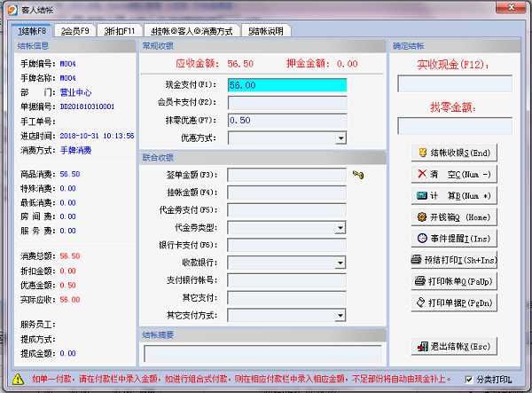The height and width of the screenshot is (393, 532).
Task: Click the 押金金额 0.00 amount
Action: [x=347, y=64]
